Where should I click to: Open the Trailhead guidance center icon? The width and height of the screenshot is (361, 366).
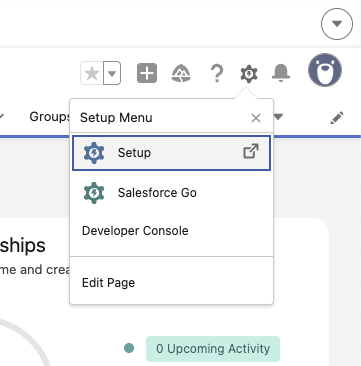181,73
